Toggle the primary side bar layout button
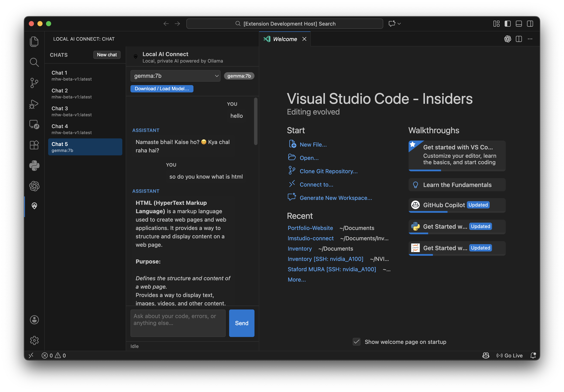Screen dimensions: 564x392 507,24
